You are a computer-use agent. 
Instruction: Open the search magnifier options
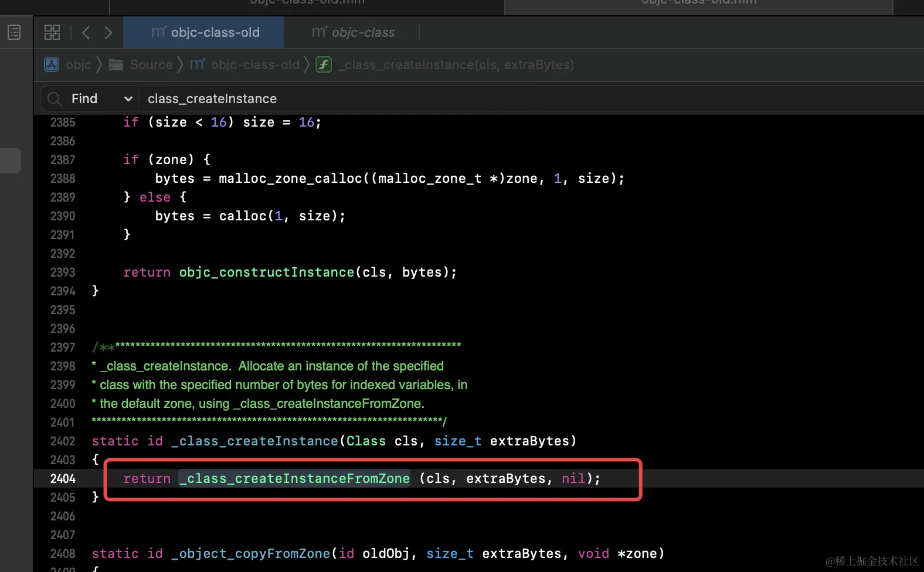click(55, 99)
